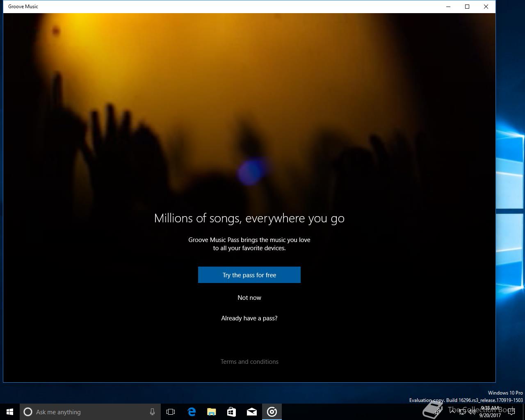This screenshot has width=525, height=420.
Task: Open the Windows Start menu
Action: pos(10,412)
